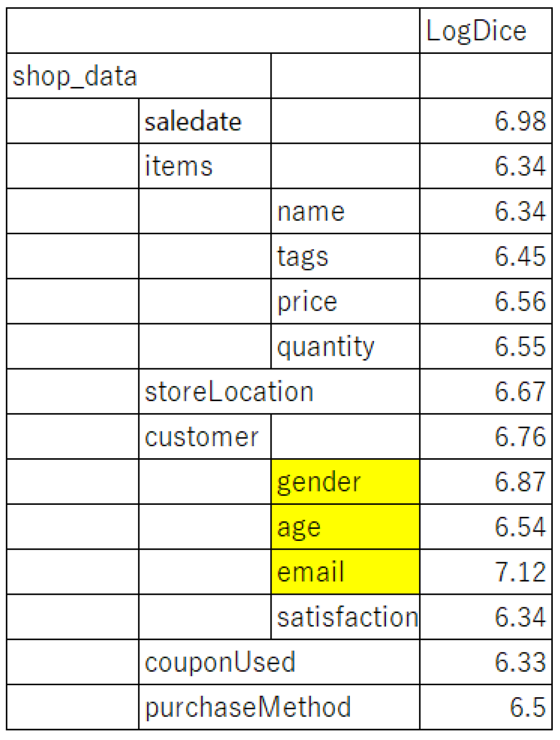Select the name field under items
Viewport: 560px width, 740px height.
click(x=311, y=212)
